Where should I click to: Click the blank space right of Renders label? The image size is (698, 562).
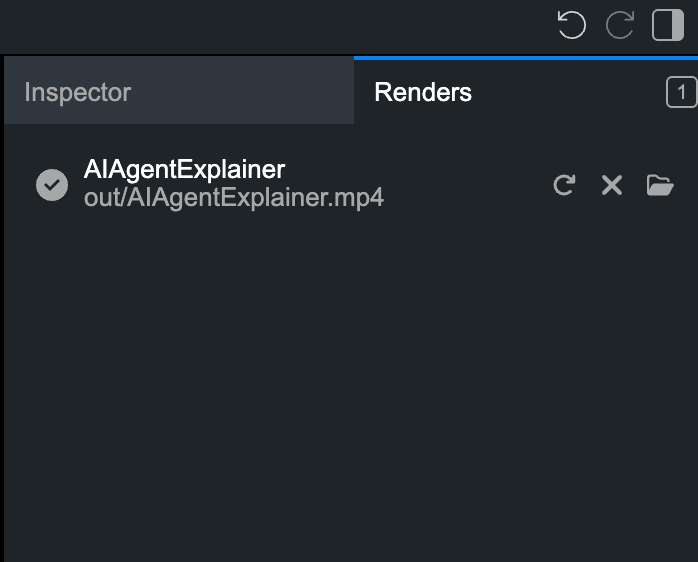[568, 92]
